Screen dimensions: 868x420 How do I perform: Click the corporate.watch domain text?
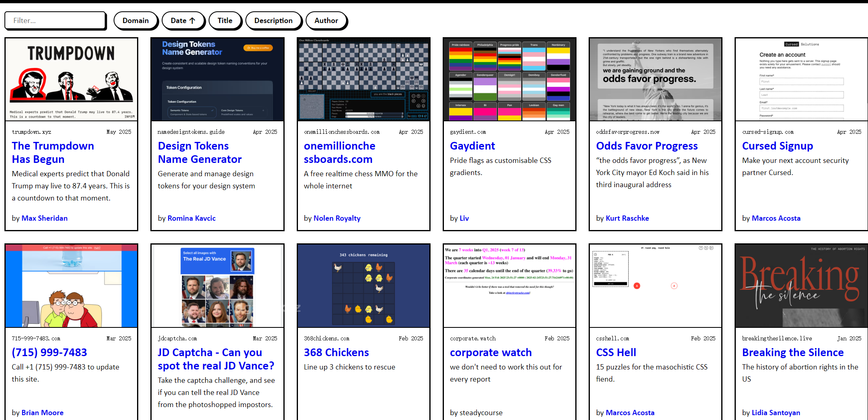click(473, 339)
